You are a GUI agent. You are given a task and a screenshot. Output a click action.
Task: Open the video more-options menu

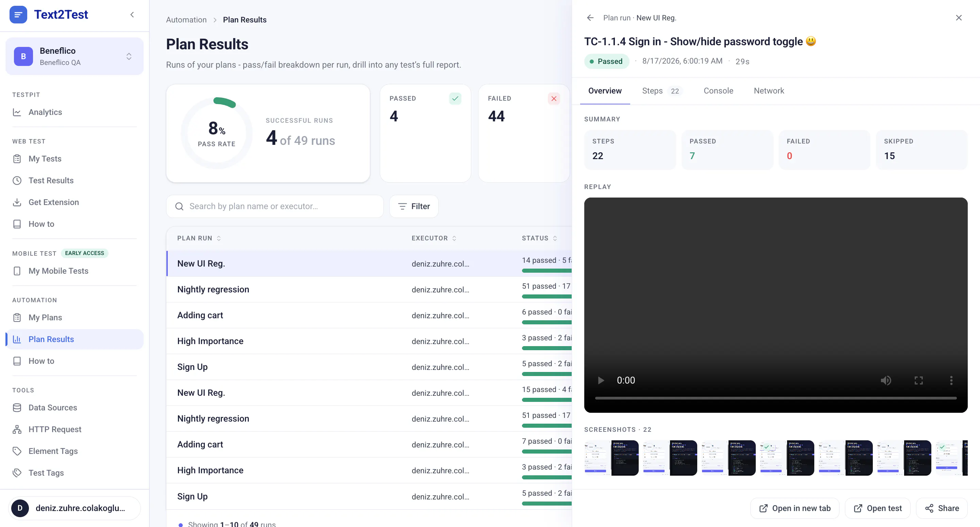[x=951, y=380]
